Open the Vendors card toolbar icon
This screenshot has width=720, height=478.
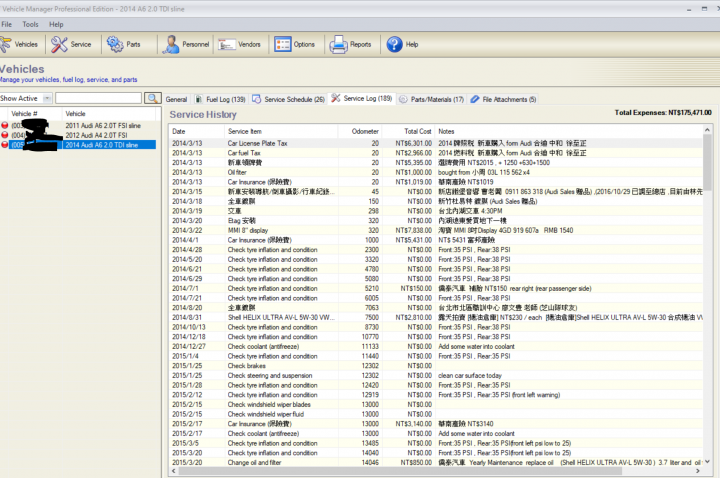point(226,45)
